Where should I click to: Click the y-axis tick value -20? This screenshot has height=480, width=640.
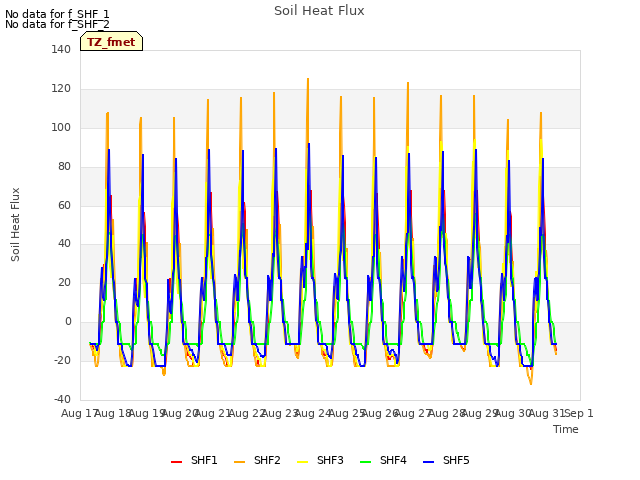pos(62,360)
